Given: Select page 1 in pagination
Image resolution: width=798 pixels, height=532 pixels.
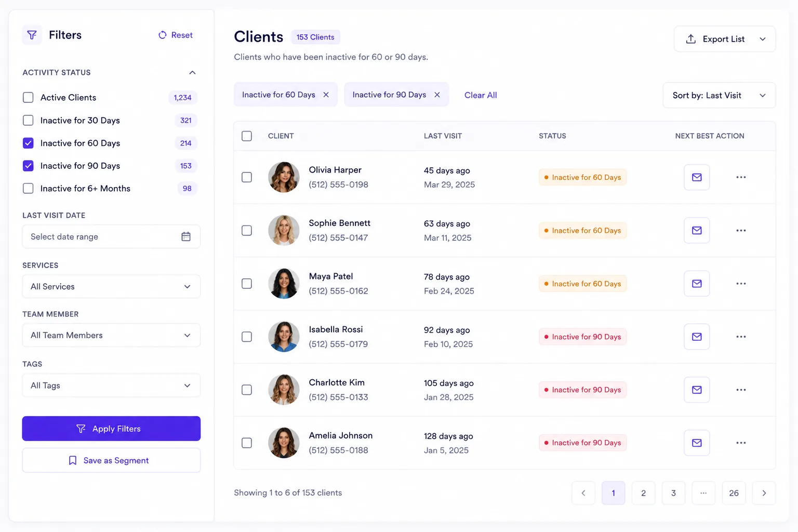Looking at the screenshot, I should (613, 493).
